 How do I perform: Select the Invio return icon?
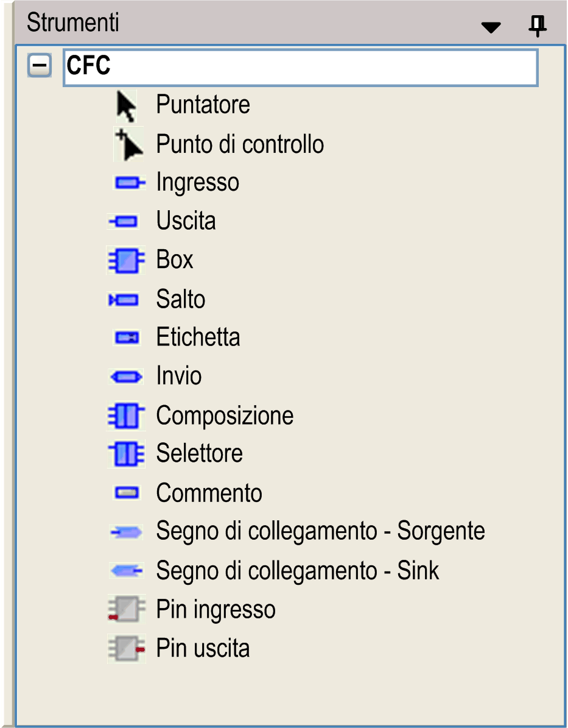click(x=126, y=377)
